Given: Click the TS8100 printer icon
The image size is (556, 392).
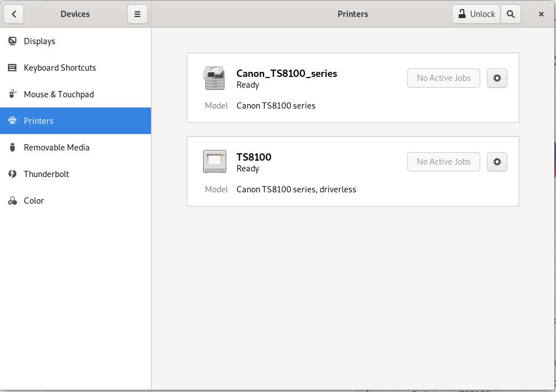Looking at the screenshot, I should 214,162.
